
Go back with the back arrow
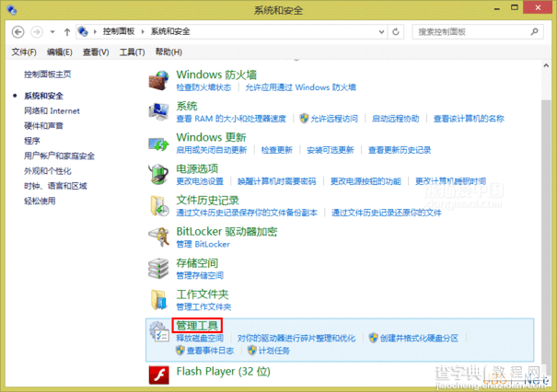coord(17,32)
